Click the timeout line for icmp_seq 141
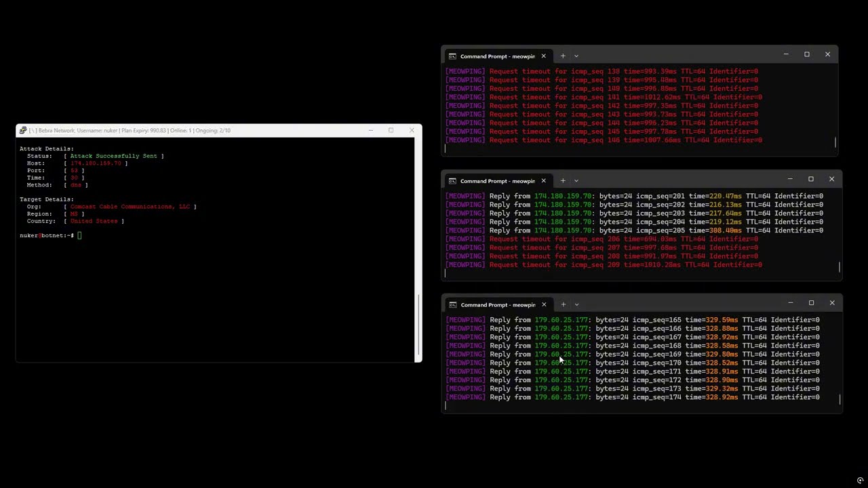Viewport: 868px width, 488px height. [x=604, y=97]
